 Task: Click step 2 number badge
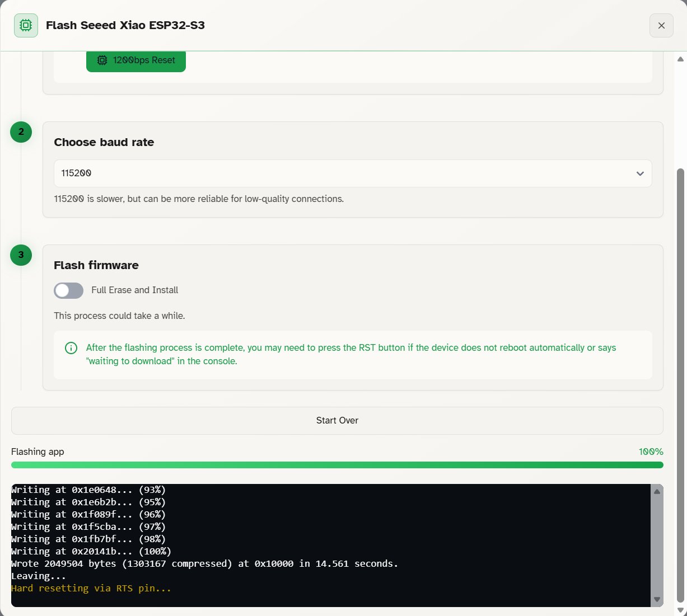click(21, 132)
